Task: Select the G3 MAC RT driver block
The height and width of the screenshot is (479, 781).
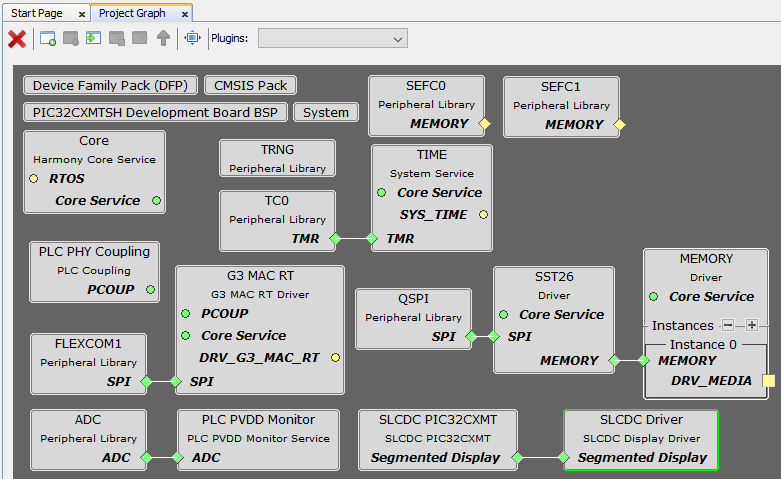Action: (260, 330)
